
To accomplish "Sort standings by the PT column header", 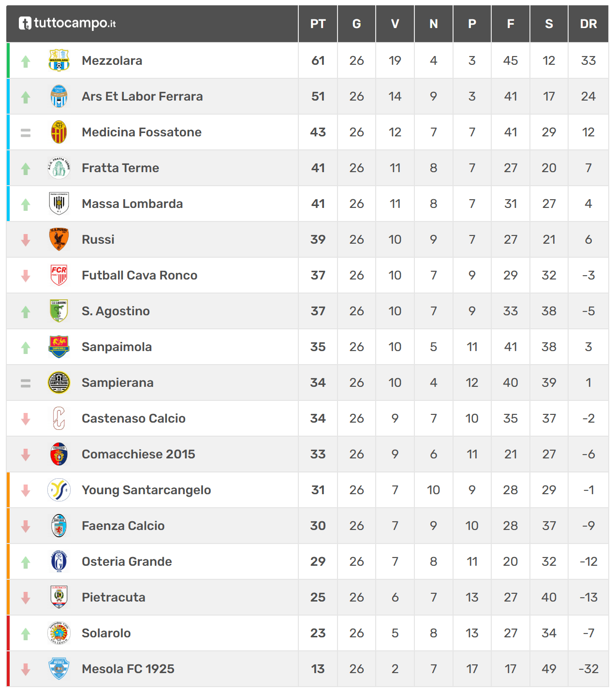I will 318,24.
